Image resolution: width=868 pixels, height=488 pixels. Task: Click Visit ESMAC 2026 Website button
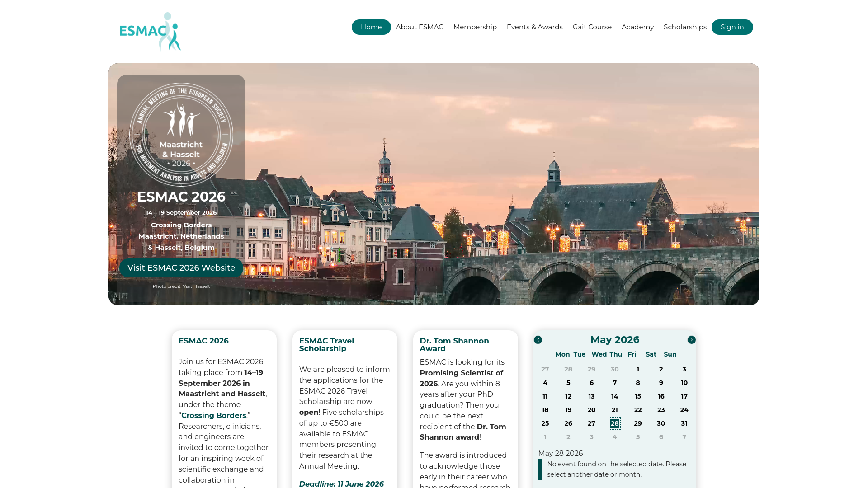[x=181, y=268]
